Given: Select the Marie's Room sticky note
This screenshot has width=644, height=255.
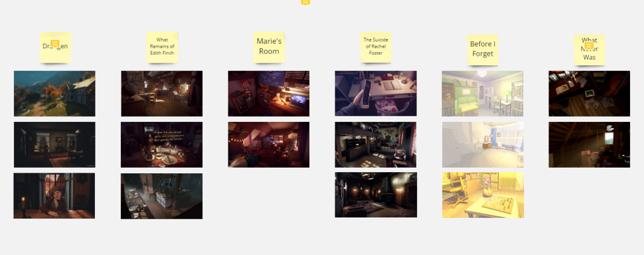Looking at the screenshot, I should click(269, 47).
